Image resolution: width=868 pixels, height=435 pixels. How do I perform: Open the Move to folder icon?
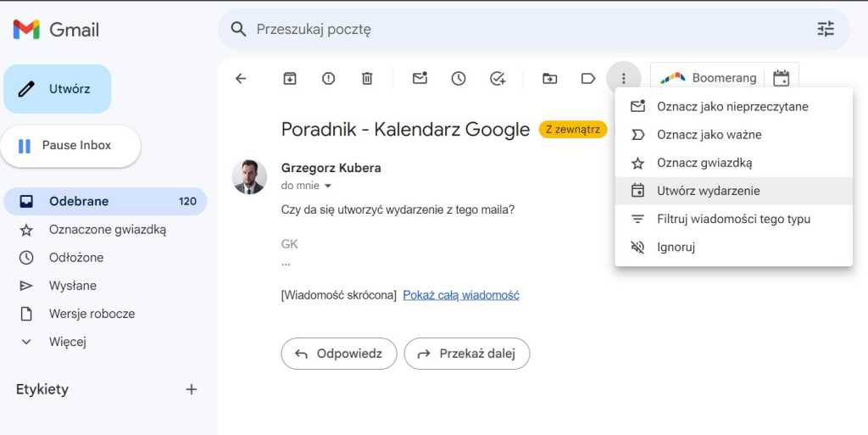point(550,79)
